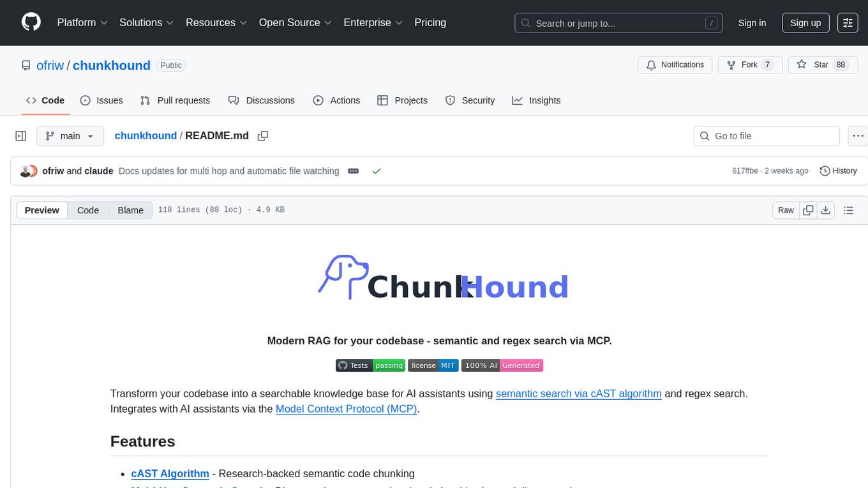Star the repository

pyautogui.click(x=823, y=65)
